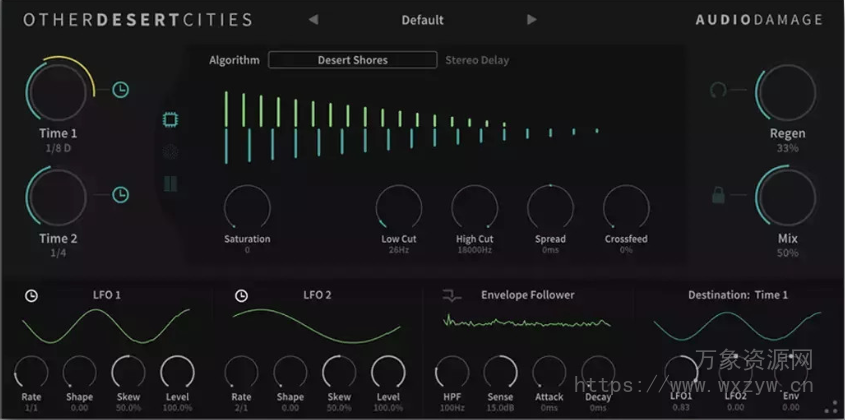The width and height of the screenshot is (845, 420).
Task: Click the Audio Damage logo
Action: tap(759, 20)
